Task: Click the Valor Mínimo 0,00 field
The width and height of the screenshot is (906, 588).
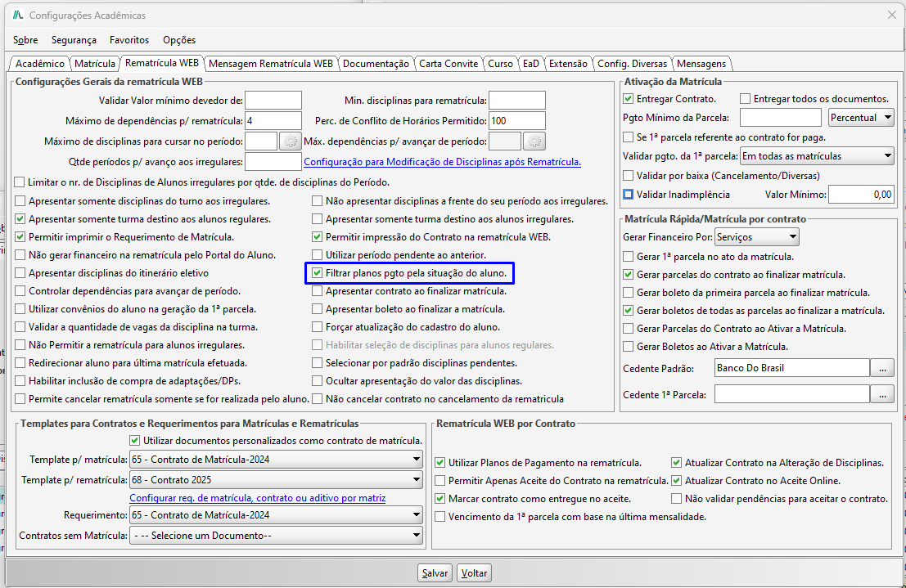Action: click(x=862, y=195)
